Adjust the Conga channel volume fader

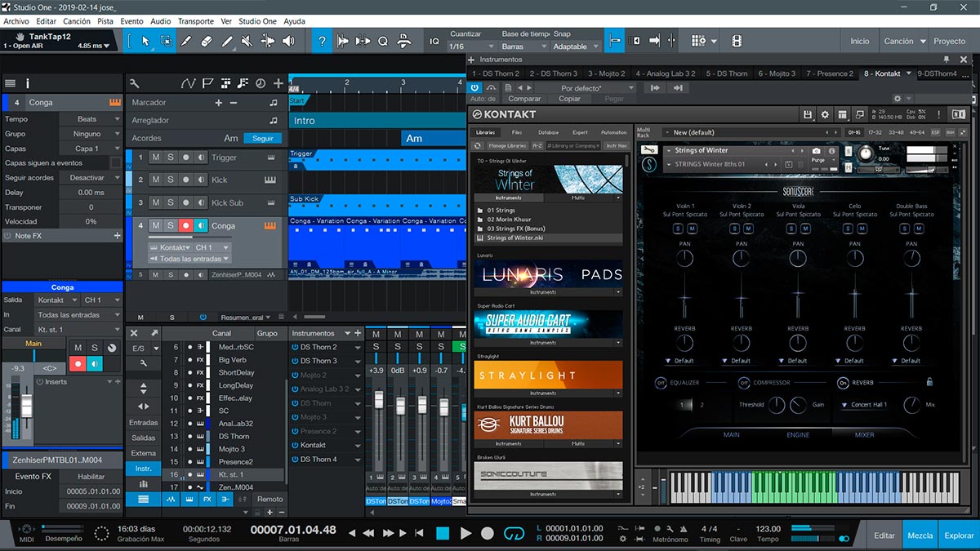[27, 407]
